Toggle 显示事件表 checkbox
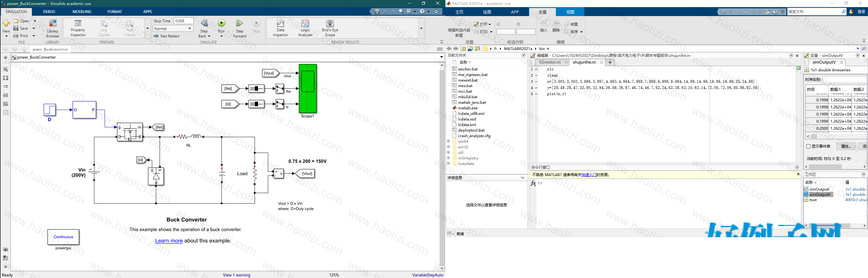 point(808,146)
